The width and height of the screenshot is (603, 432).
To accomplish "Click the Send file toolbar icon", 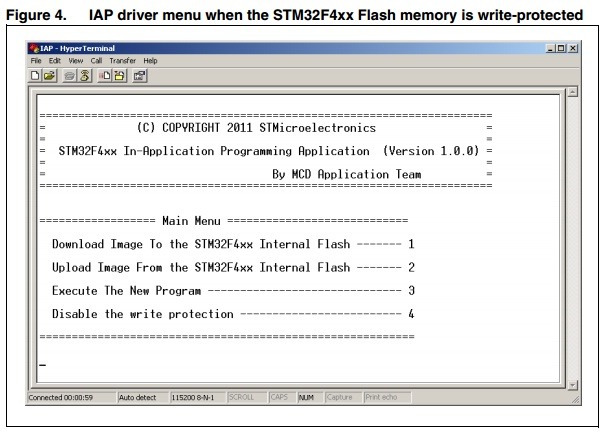I will [x=105, y=75].
